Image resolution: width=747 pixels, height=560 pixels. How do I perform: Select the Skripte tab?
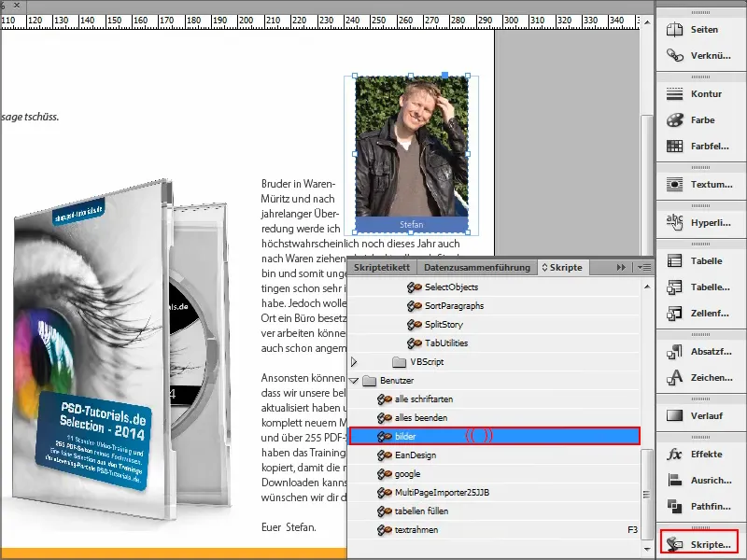(x=563, y=268)
